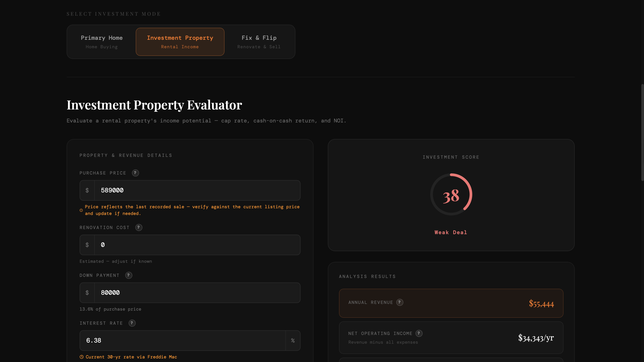This screenshot has height=362, width=644.
Task: Click Interest Rate help question icon
Action: tap(132, 323)
